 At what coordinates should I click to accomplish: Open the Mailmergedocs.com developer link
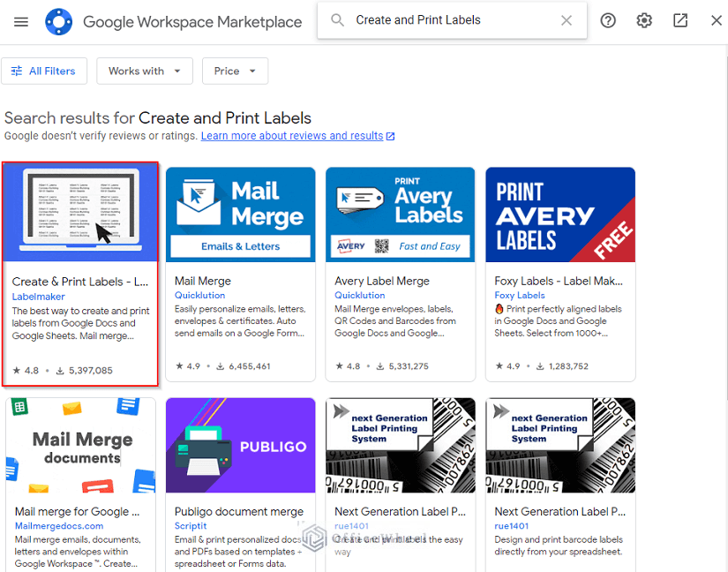click(x=59, y=526)
